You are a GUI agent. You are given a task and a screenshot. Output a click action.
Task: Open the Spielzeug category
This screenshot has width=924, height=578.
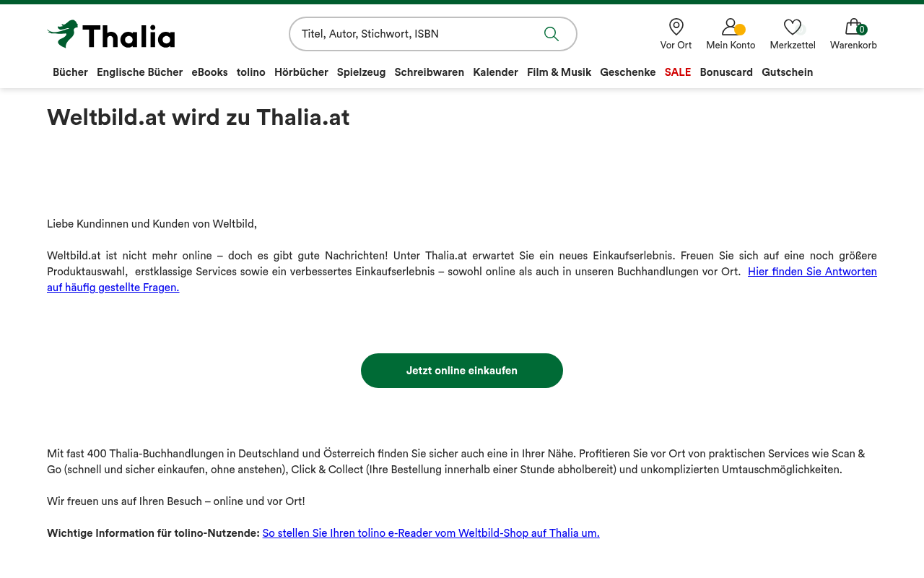(x=361, y=72)
